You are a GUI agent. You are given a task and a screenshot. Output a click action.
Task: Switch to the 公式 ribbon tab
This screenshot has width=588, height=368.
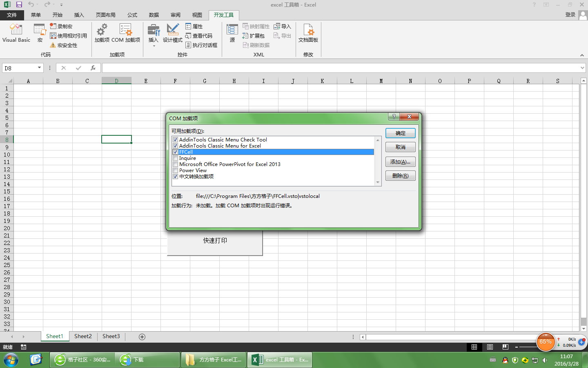(x=132, y=15)
